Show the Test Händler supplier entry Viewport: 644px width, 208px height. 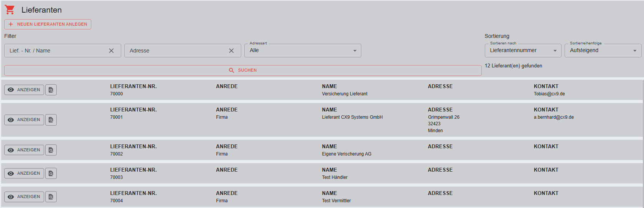click(24, 174)
